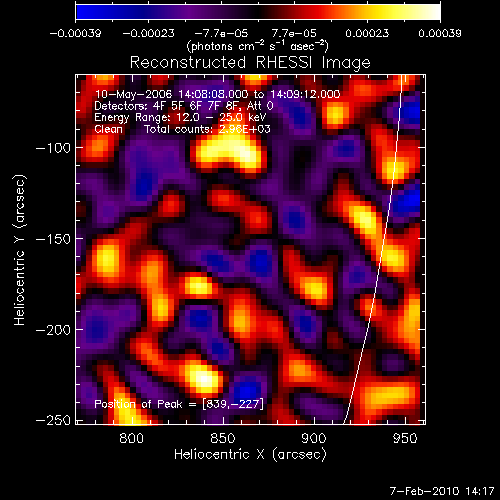Click the positive colorbar value '0.00023'
This screenshot has height=500, width=500.
367,33
